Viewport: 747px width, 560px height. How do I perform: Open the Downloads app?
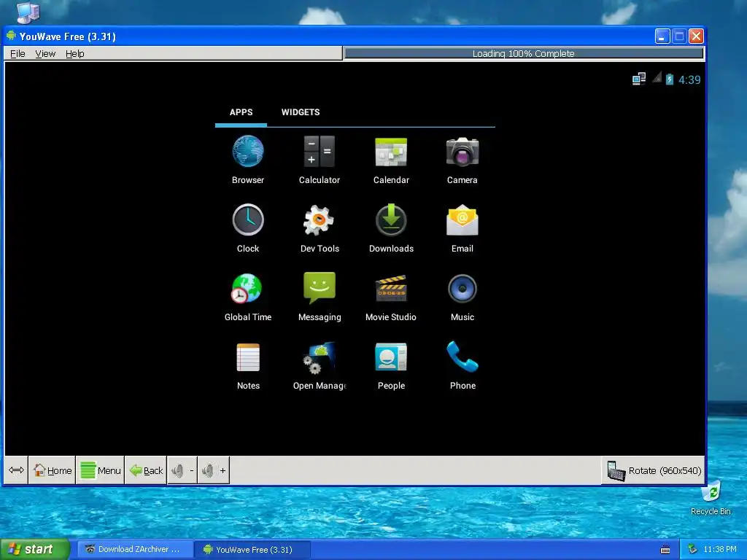pyautogui.click(x=391, y=228)
